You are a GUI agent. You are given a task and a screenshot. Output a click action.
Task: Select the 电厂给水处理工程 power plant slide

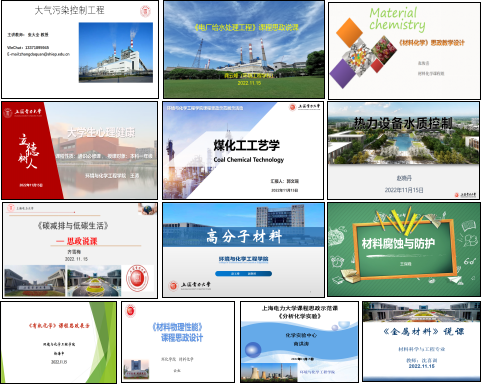click(x=244, y=49)
